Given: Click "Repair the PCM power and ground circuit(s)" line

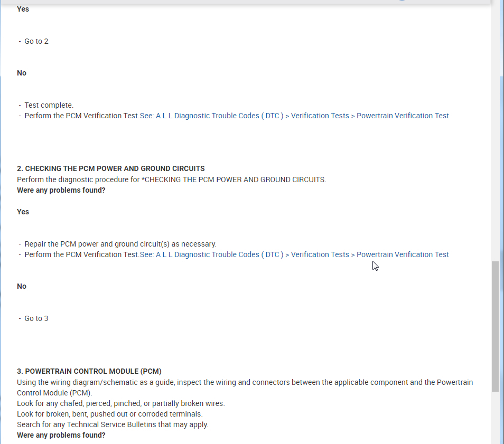Looking at the screenshot, I should coord(120,244).
